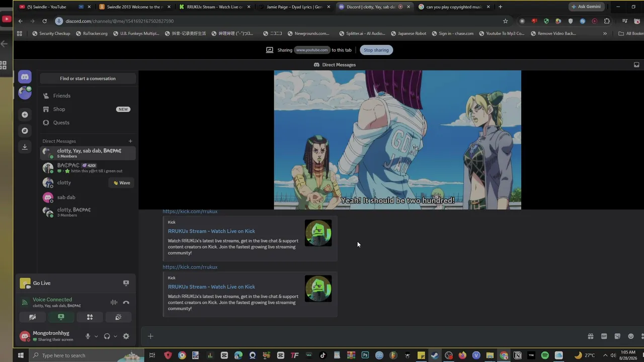Screen dimensions: 644x362
Task: Switch to the 'can you play copyrighted music' tab
Action: pos(455,7)
